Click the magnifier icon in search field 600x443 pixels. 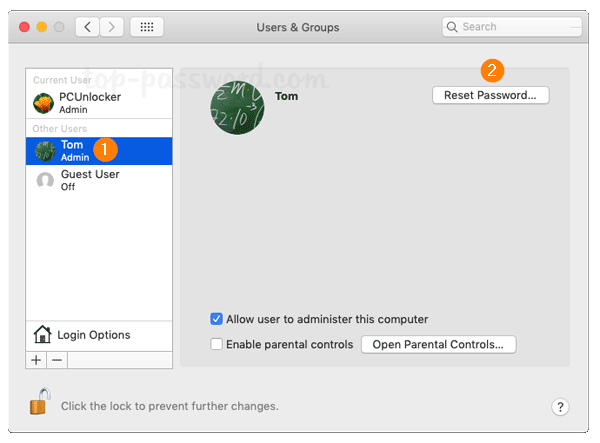[452, 27]
